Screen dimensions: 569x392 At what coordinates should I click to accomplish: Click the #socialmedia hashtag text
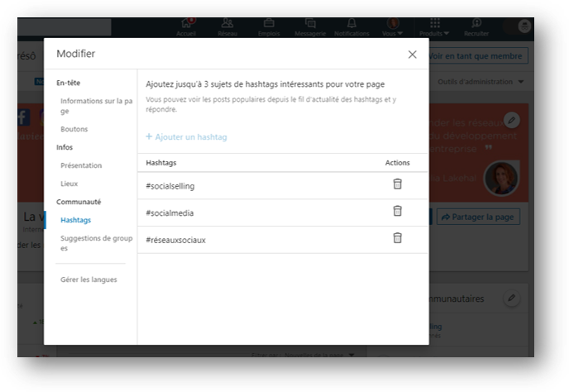(x=170, y=213)
